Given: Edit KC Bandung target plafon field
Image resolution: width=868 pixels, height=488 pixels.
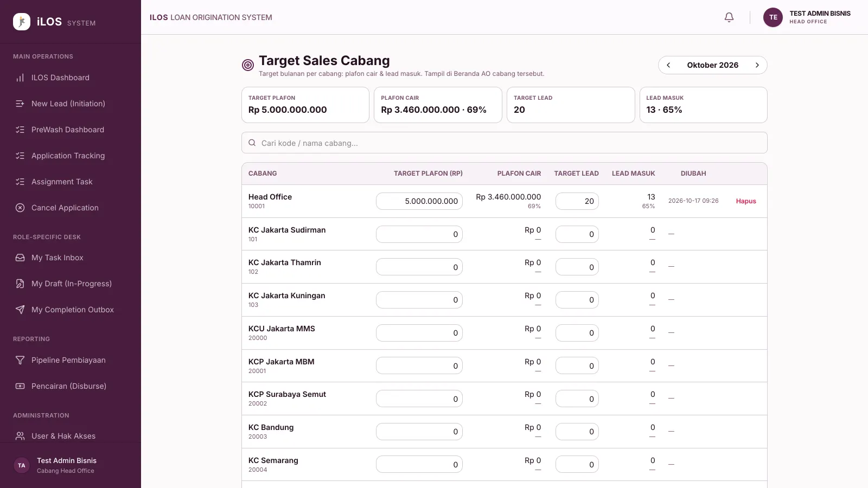Looking at the screenshot, I should 419,432.
